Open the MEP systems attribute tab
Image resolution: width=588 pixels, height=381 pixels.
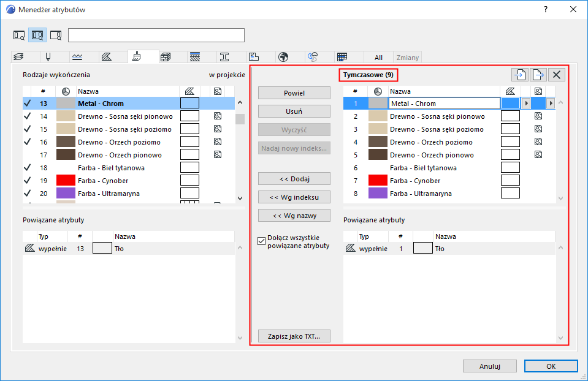313,57
